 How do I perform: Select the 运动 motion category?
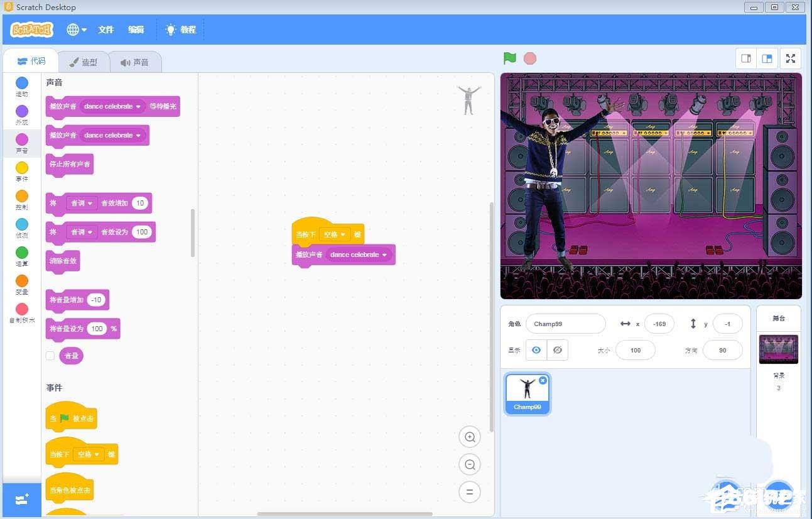point(22,87)
